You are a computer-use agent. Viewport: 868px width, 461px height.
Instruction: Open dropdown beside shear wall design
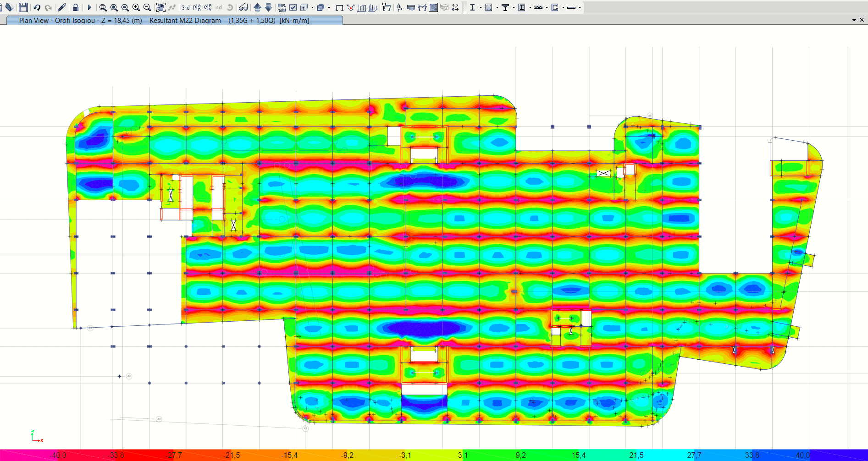[563, 7]
